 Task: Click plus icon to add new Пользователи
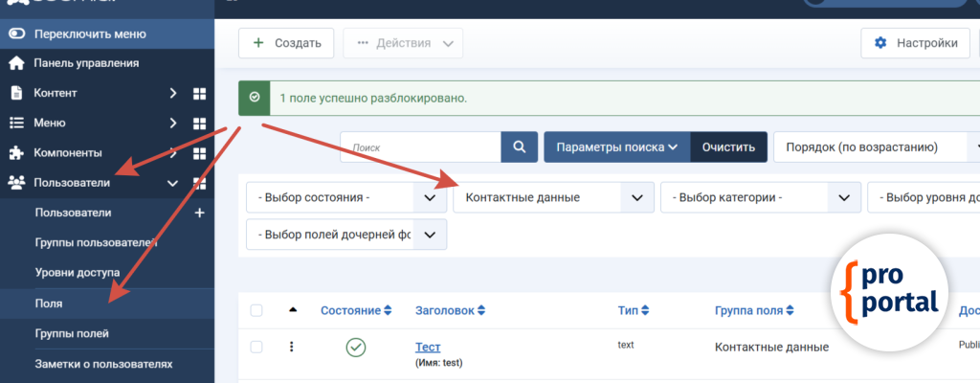(x=200, y=213)
